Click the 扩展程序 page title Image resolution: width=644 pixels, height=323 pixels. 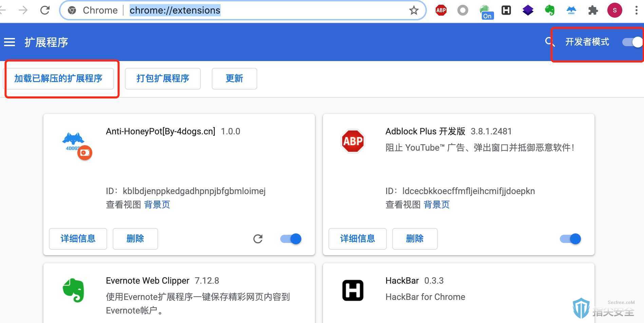(x=46, y=42)
